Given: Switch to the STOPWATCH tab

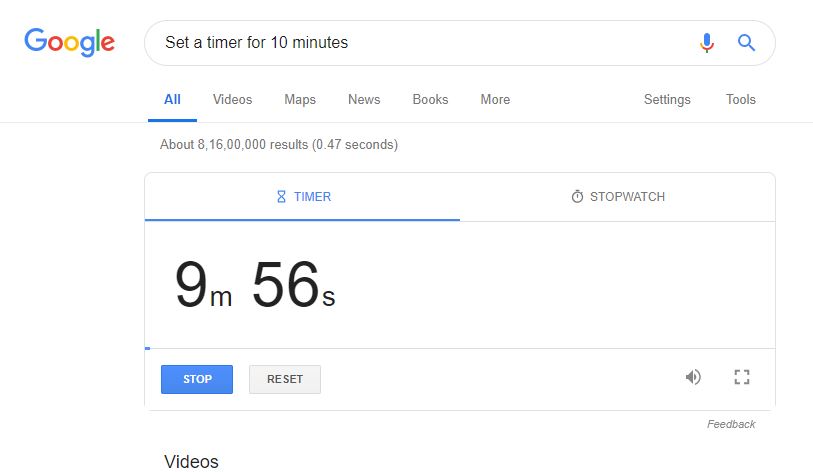Looking at the screenshot, I should click(x=618, y=197).
